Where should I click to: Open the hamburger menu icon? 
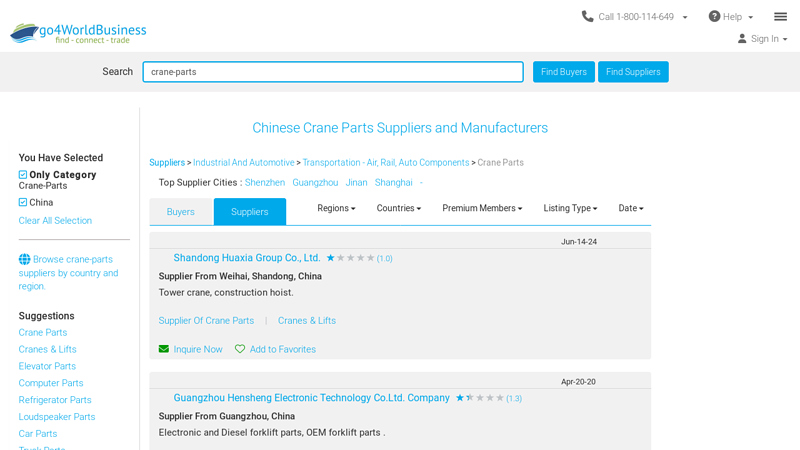[x=780, y=17]
